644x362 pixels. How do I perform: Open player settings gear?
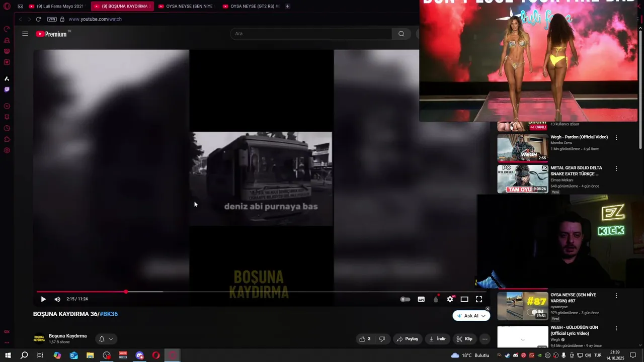point(450,299)
